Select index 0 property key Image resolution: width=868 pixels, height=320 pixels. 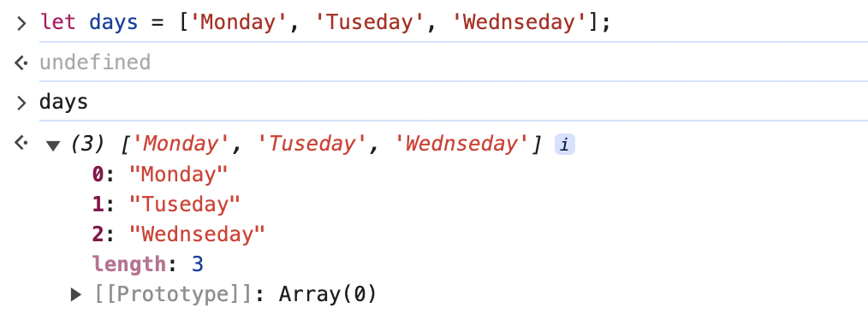coord(98,175)
